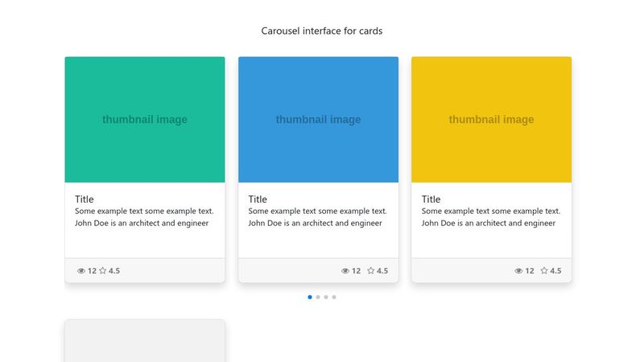Click the star rating icon on the yellow card

(544, 271)
